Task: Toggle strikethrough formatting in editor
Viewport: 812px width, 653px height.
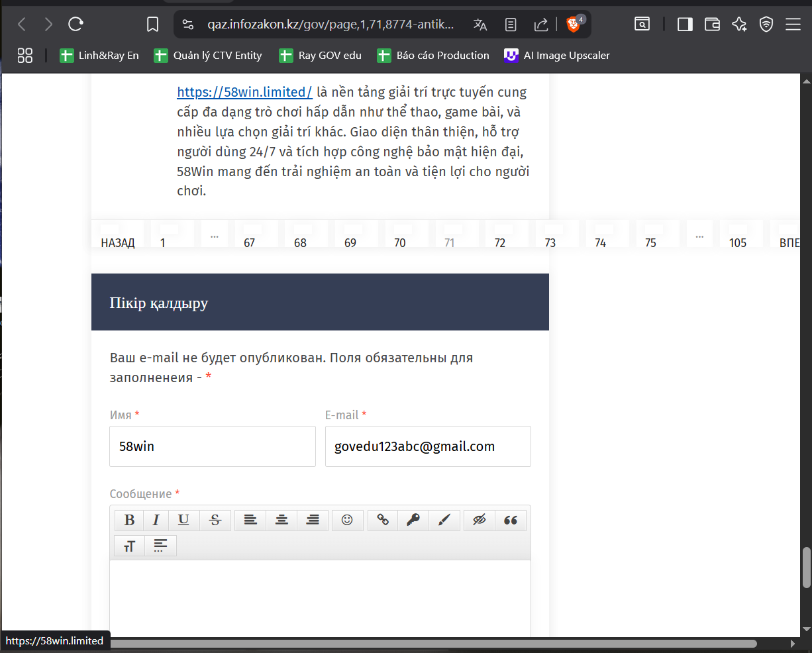Action: (x=215, y=520)
